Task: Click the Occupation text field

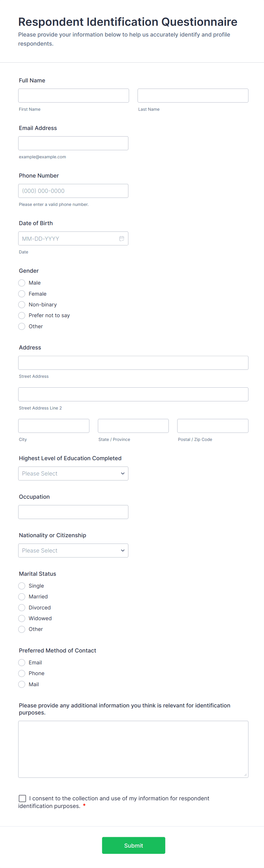Action: [73, 512]
